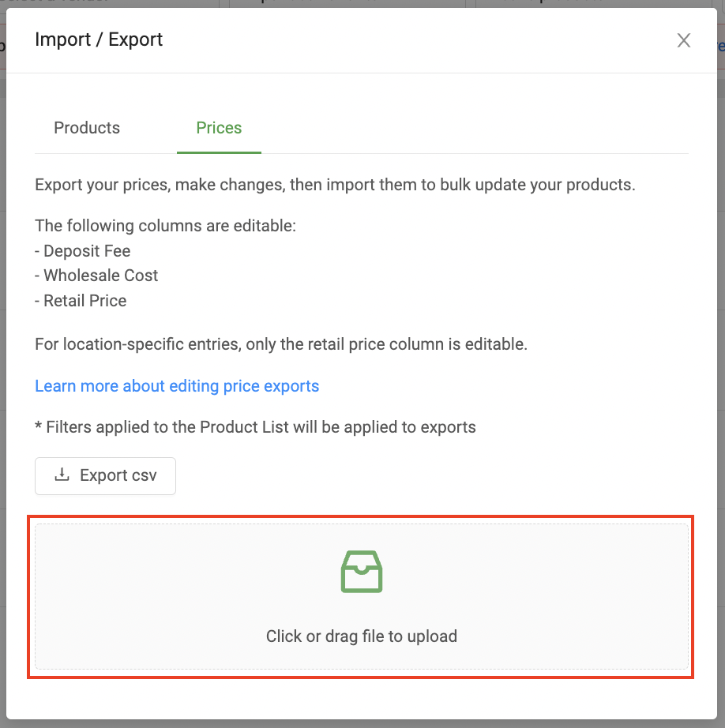Click the location-specific entries note

pos(280,344)
